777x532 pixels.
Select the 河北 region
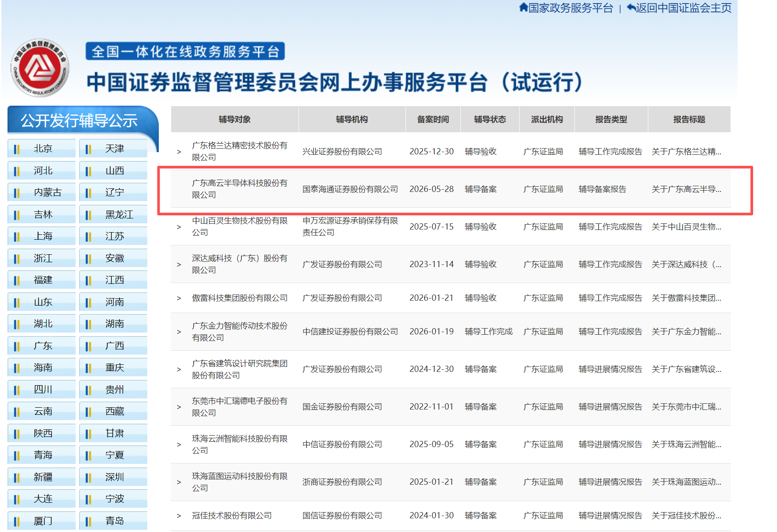pyautogui.click(x=42, y=171)
